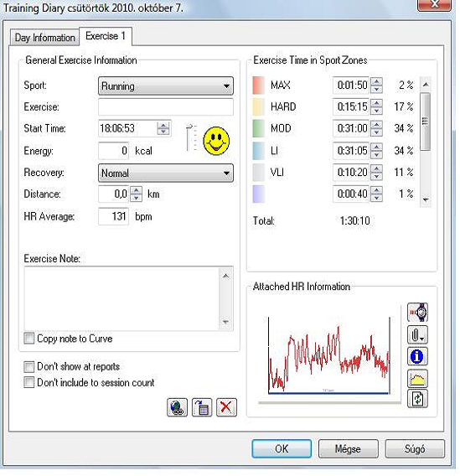Switch to the Day Information tab
The width and height of the screenshot is (460, 476).
(44, 38)
